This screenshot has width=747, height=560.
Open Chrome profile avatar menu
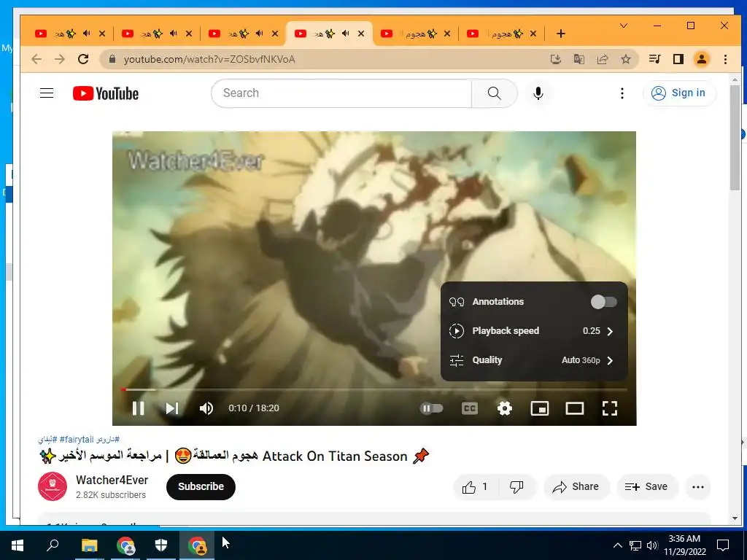702,59
